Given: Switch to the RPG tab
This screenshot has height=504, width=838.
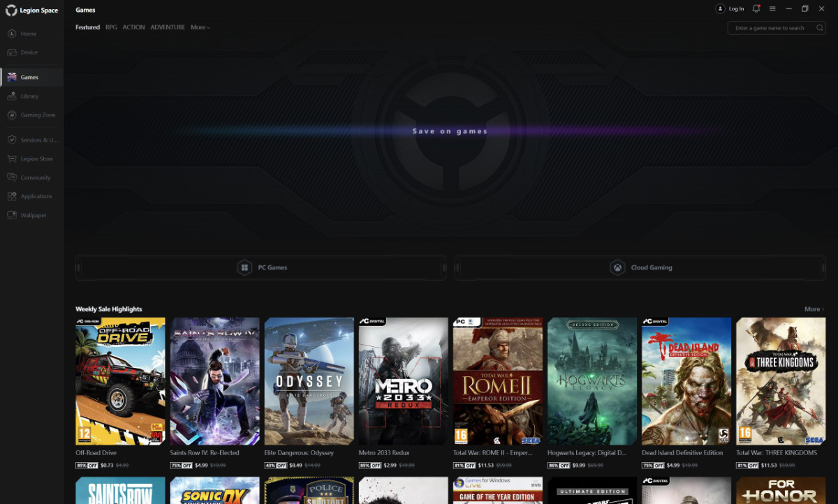Looking at the screenshot, I should click(x=111, y=27).
